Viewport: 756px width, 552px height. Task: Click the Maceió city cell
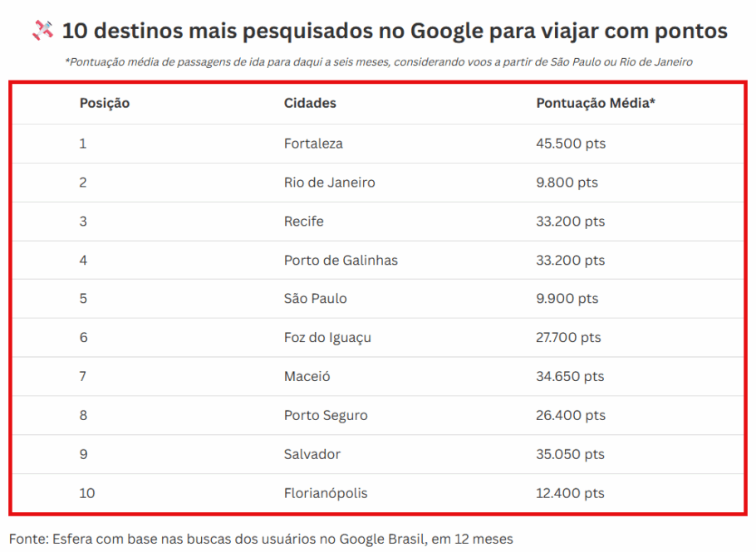(307, 377)
